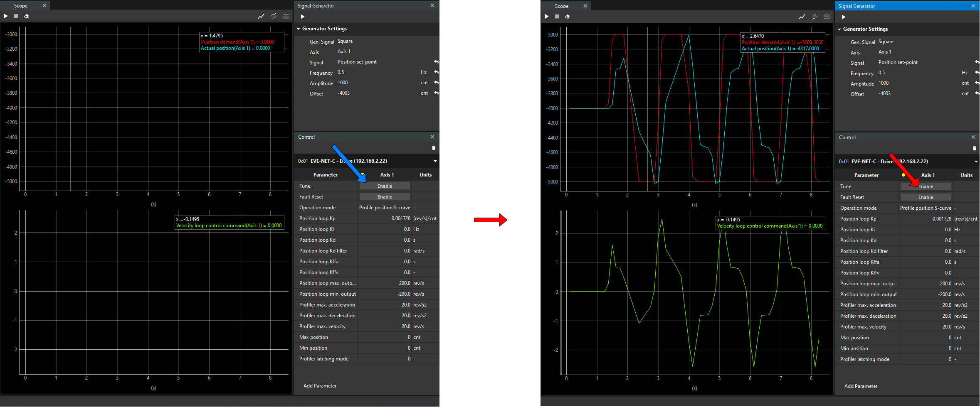This screenshot has width=980, height=407.
Task: Click Add Parameter in left Control panel
Action: 320,386
